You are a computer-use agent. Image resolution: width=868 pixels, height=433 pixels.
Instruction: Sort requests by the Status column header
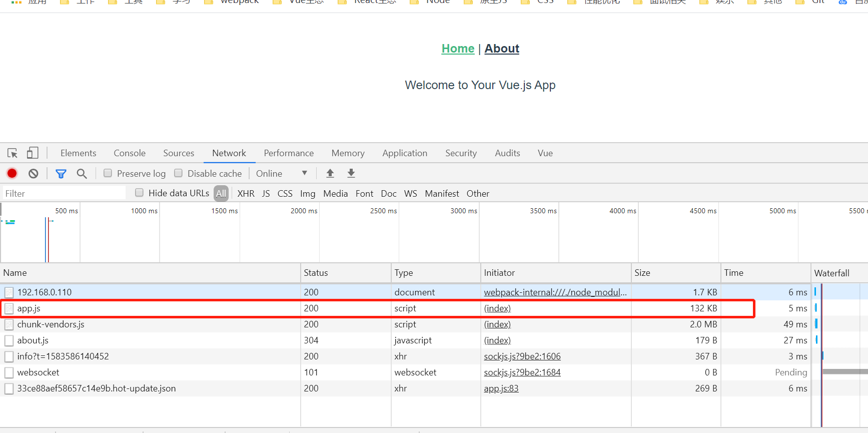(x=345, y=273)
